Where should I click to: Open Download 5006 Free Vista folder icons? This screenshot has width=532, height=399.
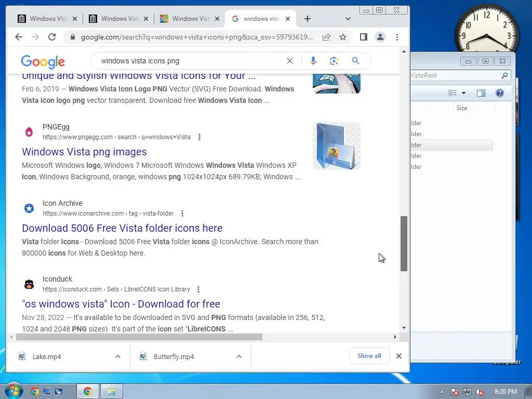(122, 228)
